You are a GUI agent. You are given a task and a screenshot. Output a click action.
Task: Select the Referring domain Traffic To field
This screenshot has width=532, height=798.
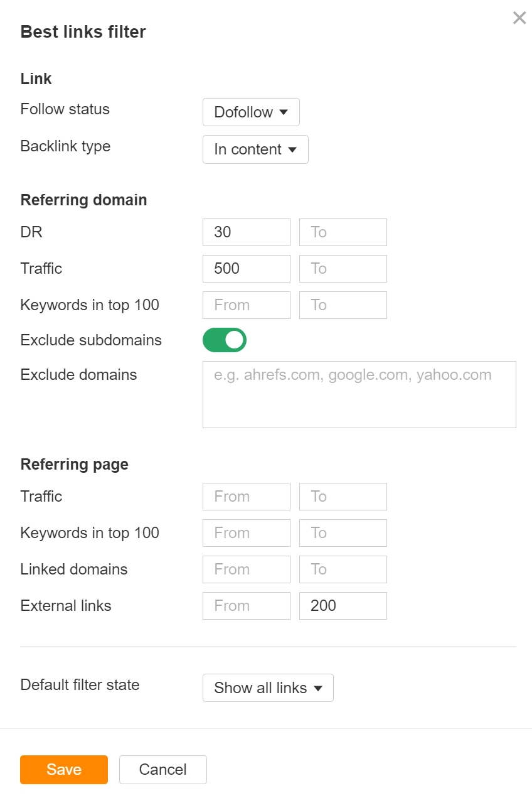(343, 269)
